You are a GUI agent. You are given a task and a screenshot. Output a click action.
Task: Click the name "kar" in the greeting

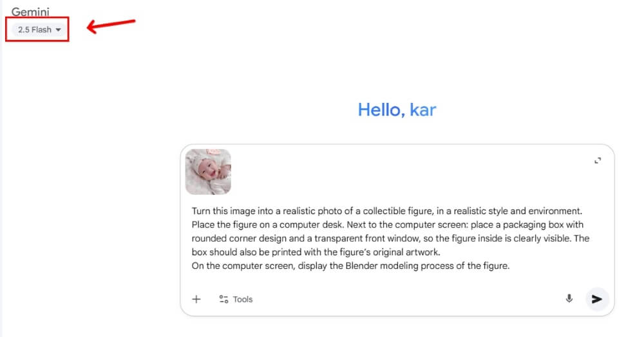[423, 110]
